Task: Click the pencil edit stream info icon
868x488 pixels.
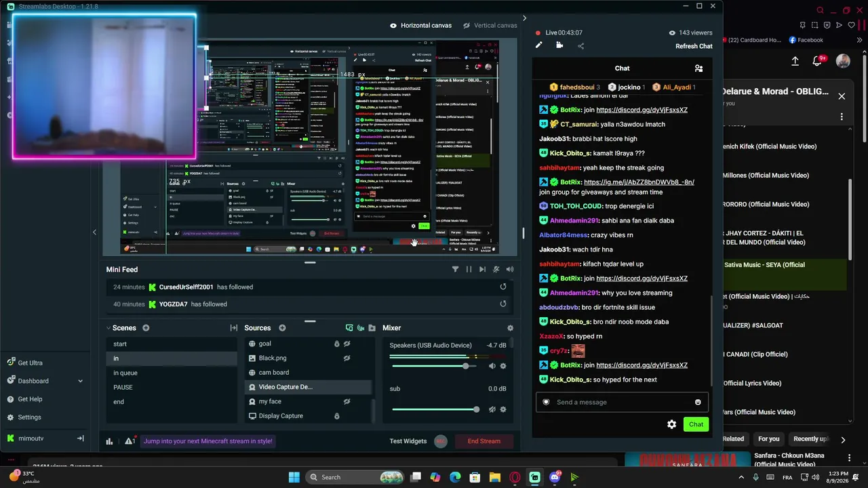Action: (x=538, y=45)
